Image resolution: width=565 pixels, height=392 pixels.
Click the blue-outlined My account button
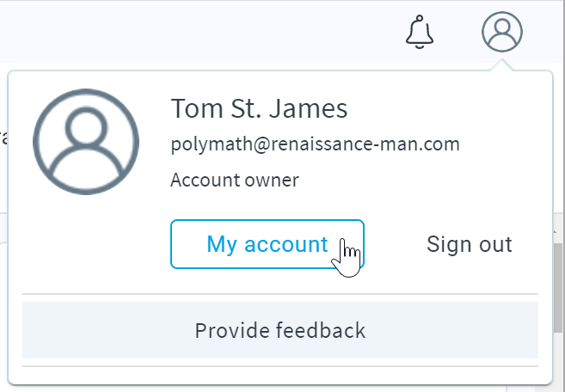coord(267,244)
